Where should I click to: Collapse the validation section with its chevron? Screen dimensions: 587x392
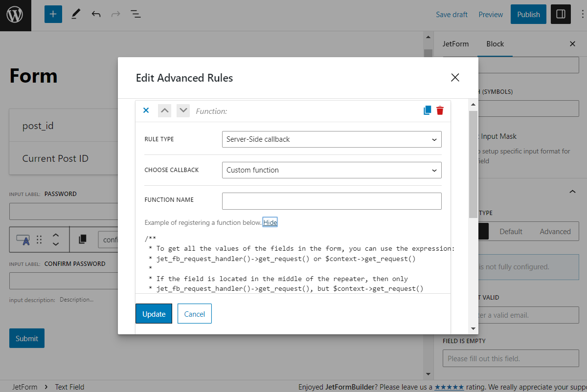[x=572, y=192]
